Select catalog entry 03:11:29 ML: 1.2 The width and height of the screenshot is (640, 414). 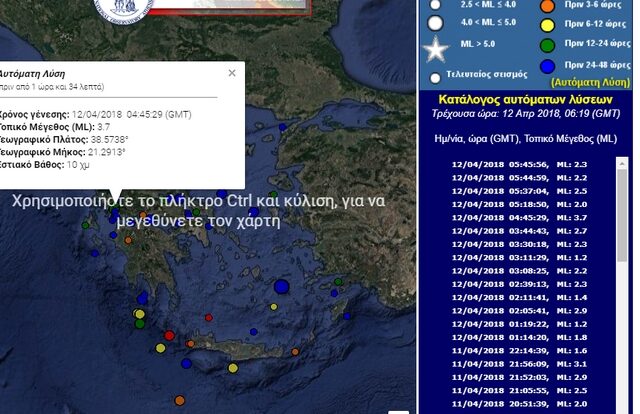[519, 258]
